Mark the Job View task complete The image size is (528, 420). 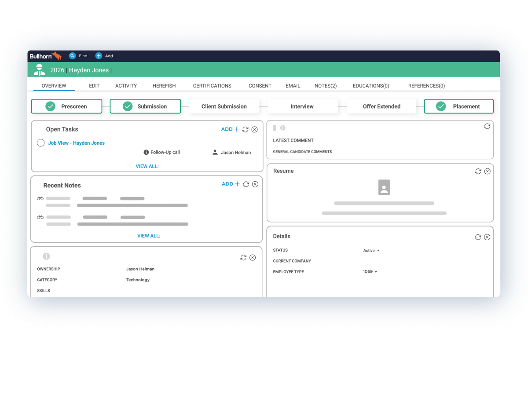pos(40,142)
